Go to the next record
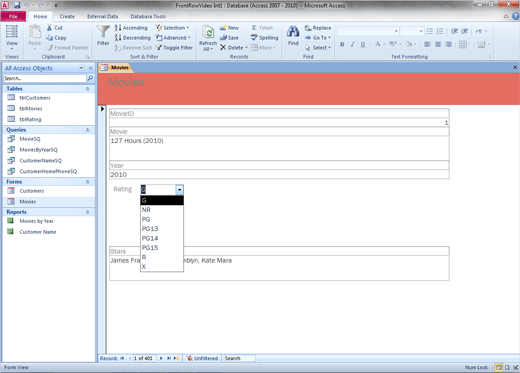This screenshot has height=373, width=520. pos(161,358)
